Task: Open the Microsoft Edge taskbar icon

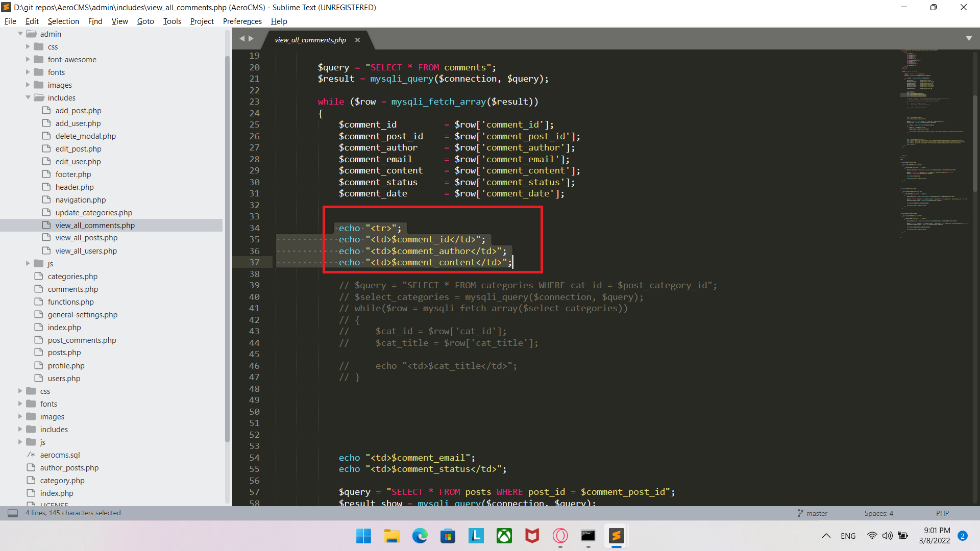Action: tap(420, 536)
